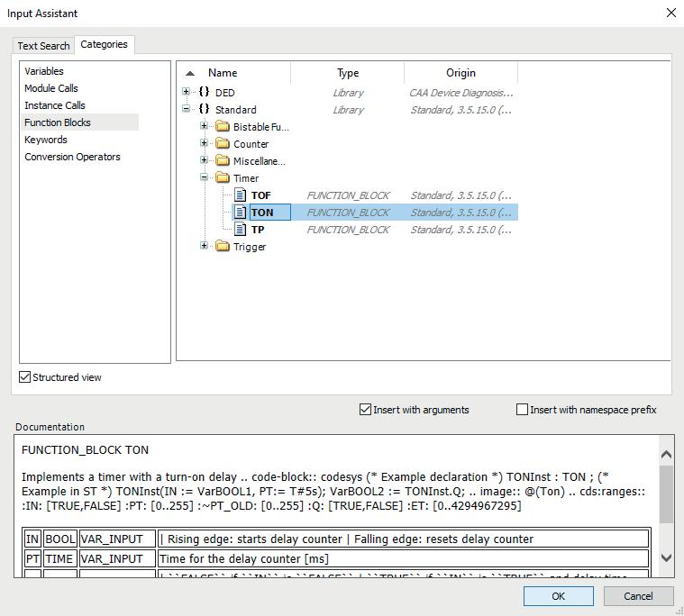Click the BOOL cell in documentation table
Viewport: 684px width, 616px height.
tap(60, 539)
